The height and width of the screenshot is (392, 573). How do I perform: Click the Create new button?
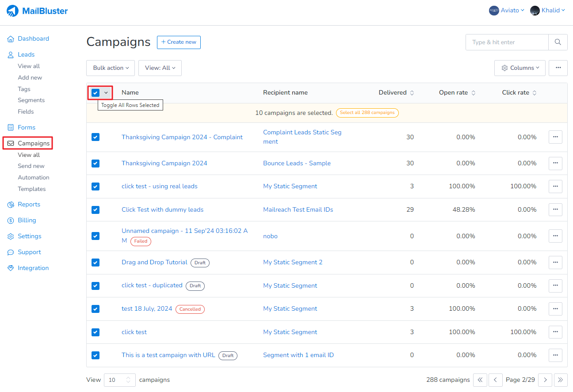179,42
